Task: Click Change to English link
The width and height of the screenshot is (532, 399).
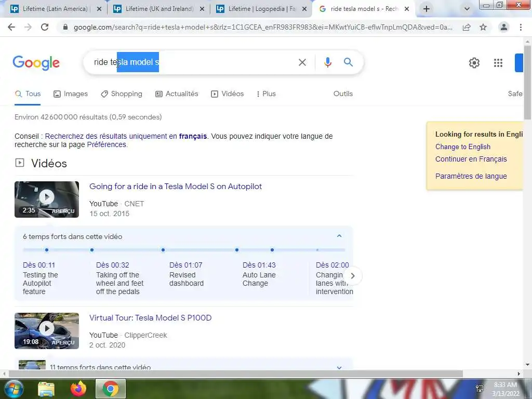Action: 463,147
